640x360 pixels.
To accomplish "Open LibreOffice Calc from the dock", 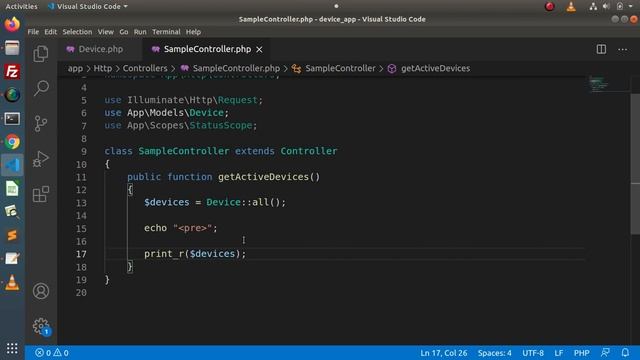I will (12, 189).
